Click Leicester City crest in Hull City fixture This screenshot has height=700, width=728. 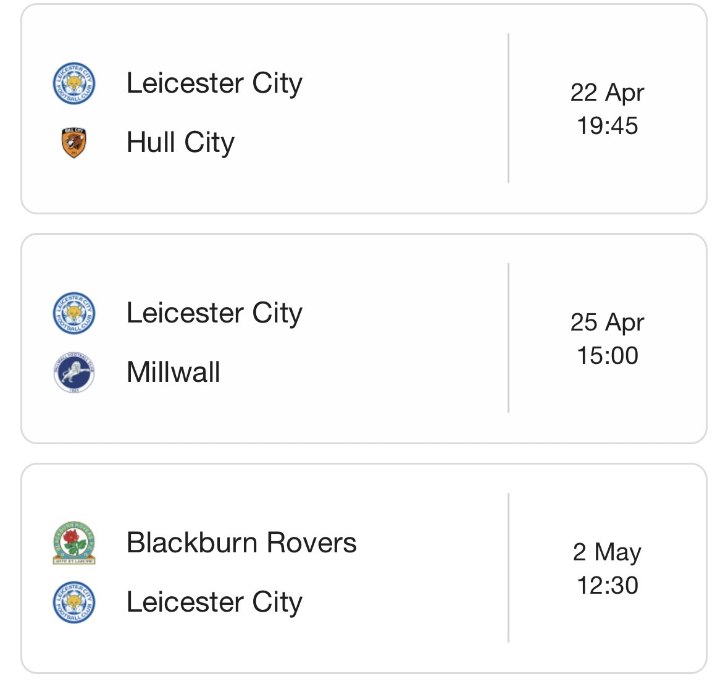74,83
